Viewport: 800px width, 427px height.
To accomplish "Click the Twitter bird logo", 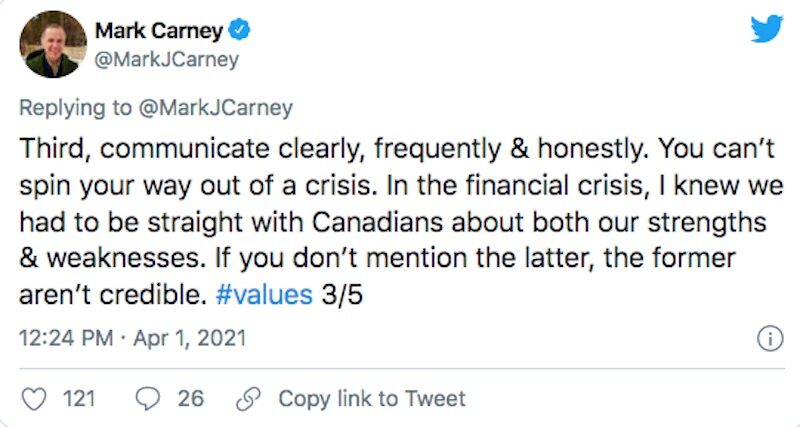I will [766, 29].
